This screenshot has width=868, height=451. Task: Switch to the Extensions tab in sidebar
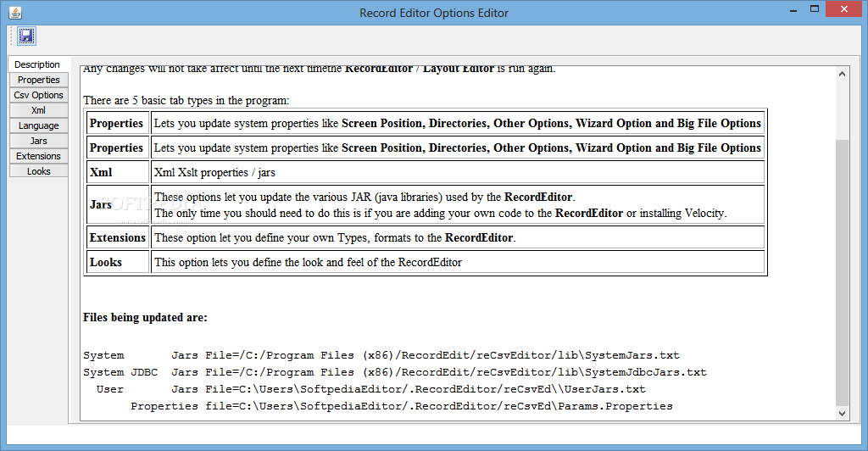[39, 156]
